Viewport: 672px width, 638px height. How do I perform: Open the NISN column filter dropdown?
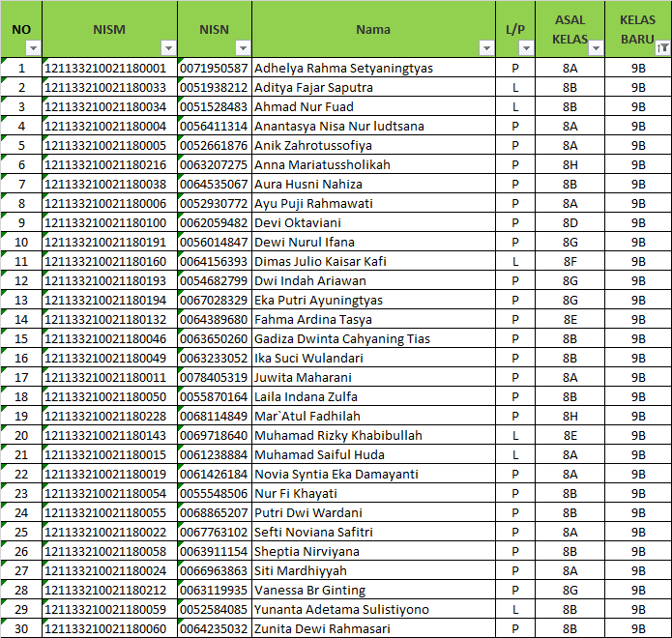243,48
